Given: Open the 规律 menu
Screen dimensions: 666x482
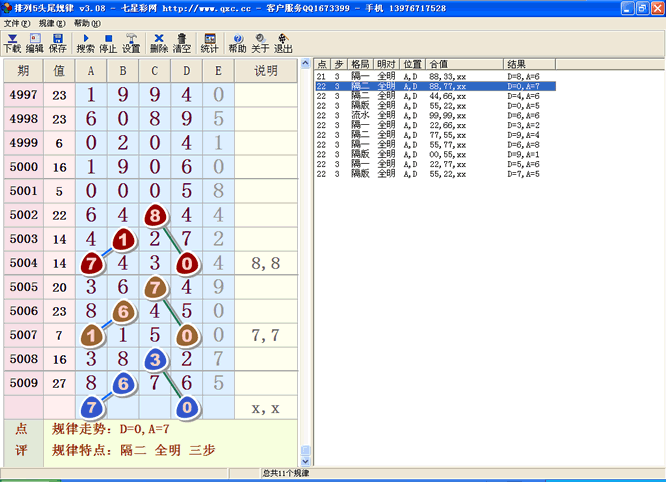Looking at the screenshot, I should click(x=52, y=23).
